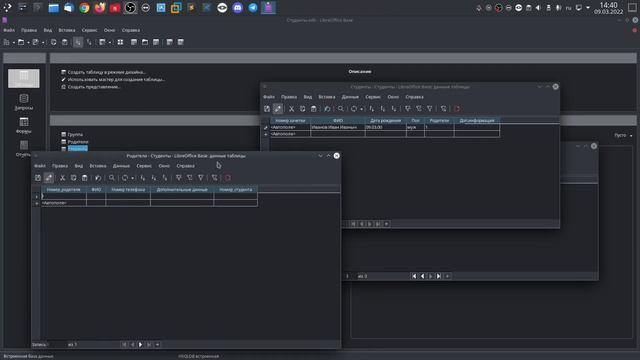Open Find Record in Родители window
The height and width of the screenshot is (360, 640).
click(x=111, y=178)
